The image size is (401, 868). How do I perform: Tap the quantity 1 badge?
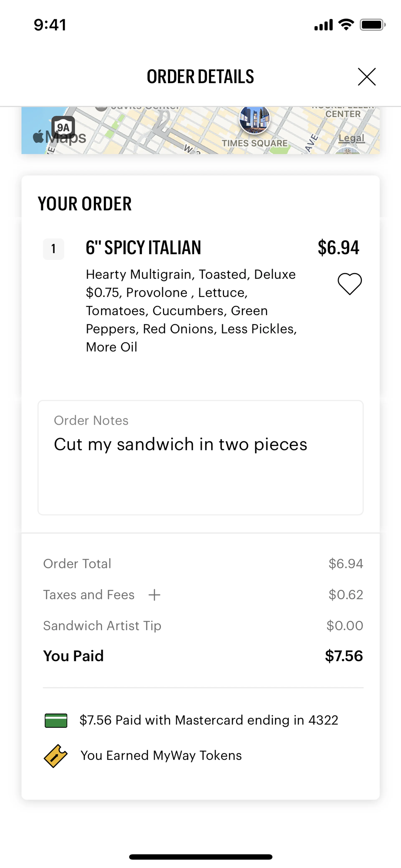click(53, 249)
